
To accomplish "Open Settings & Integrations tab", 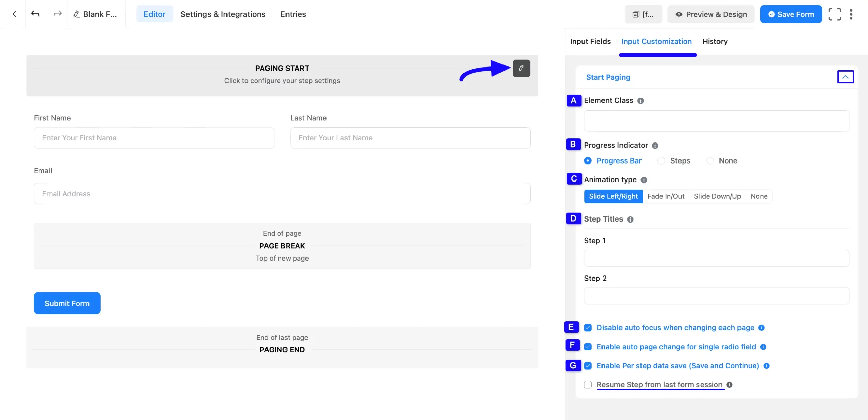I will pyautogui.click(x=223, y=14).
